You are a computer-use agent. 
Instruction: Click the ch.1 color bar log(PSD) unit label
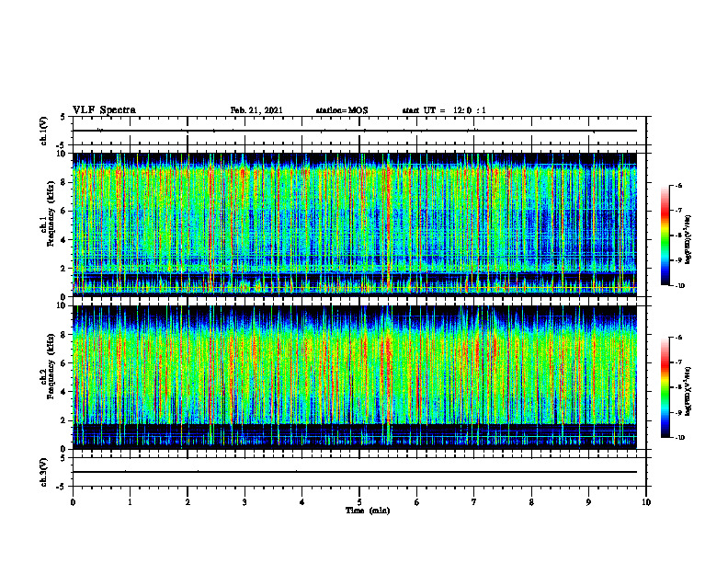(x=689, y=239)
